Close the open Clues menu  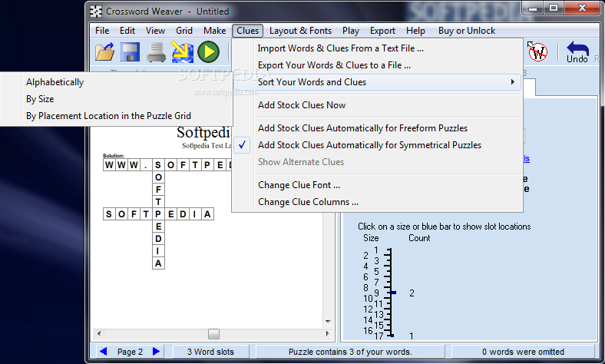coord(248,31)
